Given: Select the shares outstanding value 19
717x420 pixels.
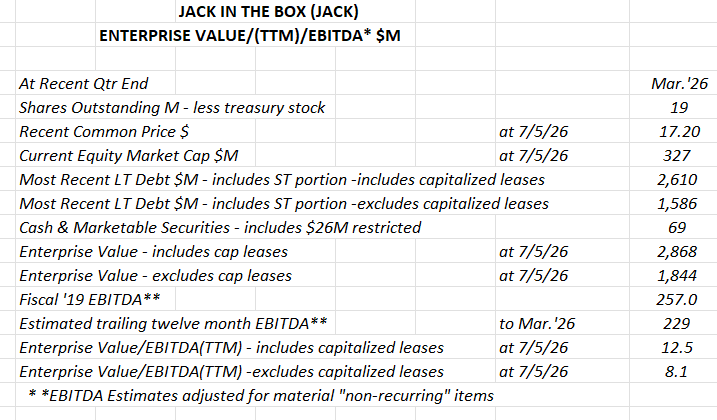Looking at the screenshot, I should coord(679,108).
